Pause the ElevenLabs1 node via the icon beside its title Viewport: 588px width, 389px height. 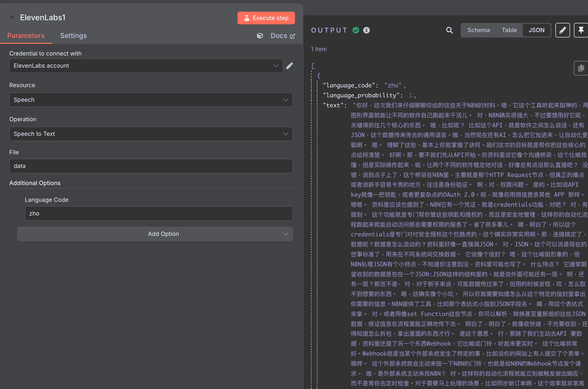[x=11, y=17]
